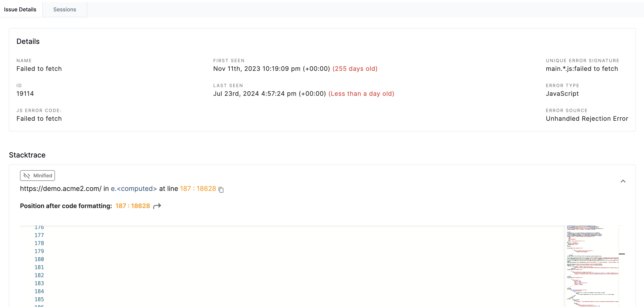This screenshot has height=307, width=644.
Task: Toggle the Minified source view button
Action: [38, 176]
